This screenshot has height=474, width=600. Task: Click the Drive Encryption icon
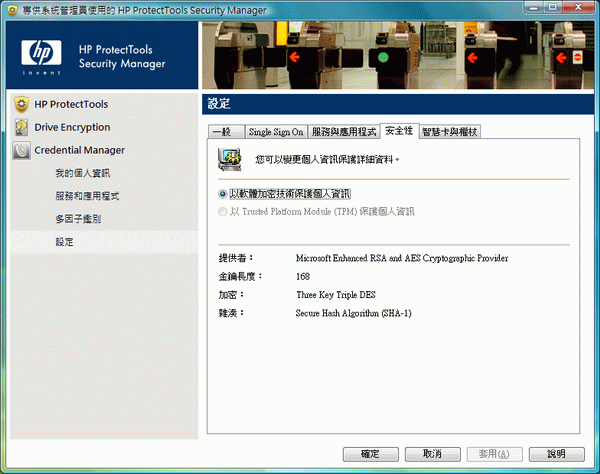click(21, 127)
